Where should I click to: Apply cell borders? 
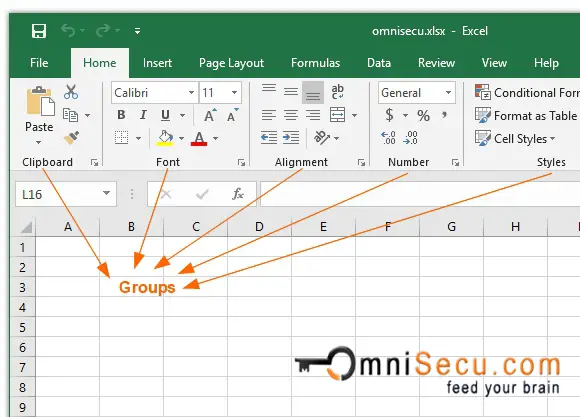click(121, 138)
